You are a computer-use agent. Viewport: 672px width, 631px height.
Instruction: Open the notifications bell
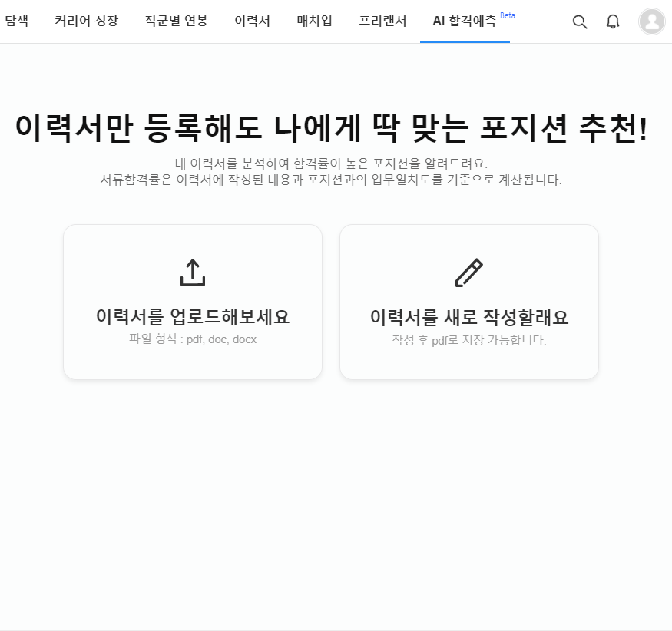pos(613,21)
